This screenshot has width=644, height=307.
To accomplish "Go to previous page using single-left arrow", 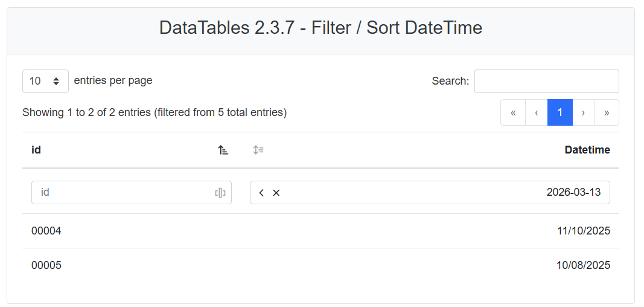I will pyautogui.click(x=536, y=112).
